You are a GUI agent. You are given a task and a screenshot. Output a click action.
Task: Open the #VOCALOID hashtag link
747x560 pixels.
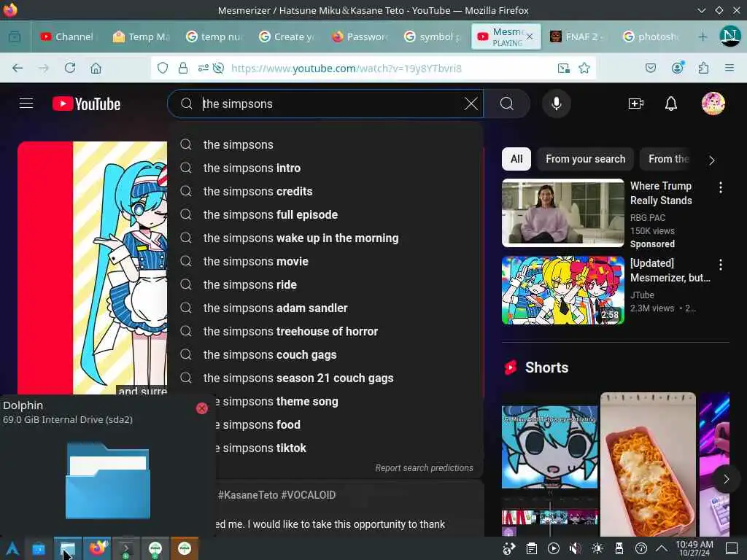click(308, 495)
